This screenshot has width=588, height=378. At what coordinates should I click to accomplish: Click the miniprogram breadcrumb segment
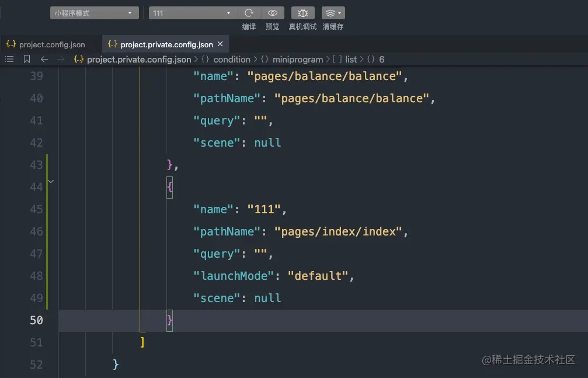297,59
